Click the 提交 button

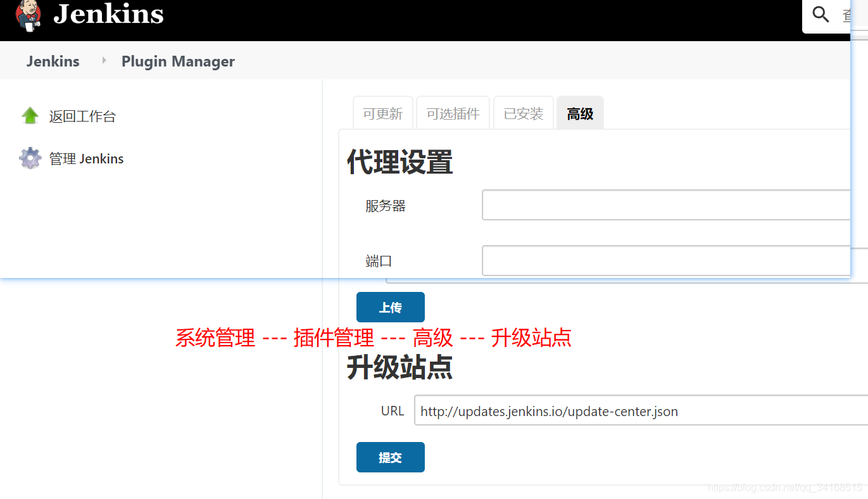tap(391, 457)
